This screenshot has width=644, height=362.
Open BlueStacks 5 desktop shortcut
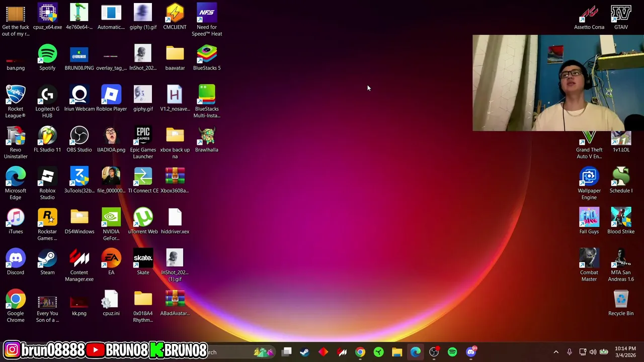207,58
